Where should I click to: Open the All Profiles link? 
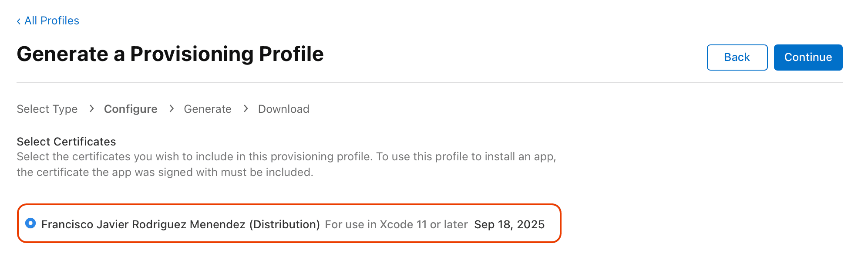[51, 21]
